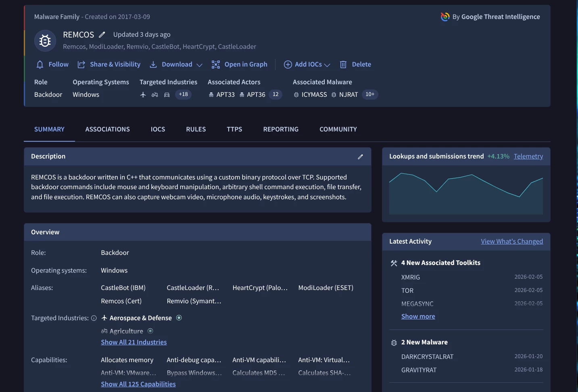Click the REMCOS malware bug avatar icon
The height and width of the screenshot is (392, 578).
tap(45, 41)
